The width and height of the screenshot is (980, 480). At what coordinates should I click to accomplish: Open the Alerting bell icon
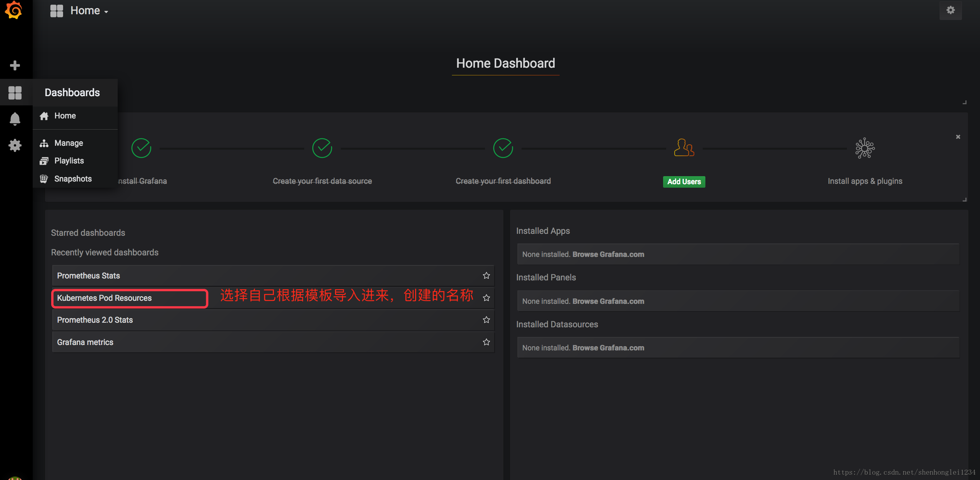pos(15,119)
